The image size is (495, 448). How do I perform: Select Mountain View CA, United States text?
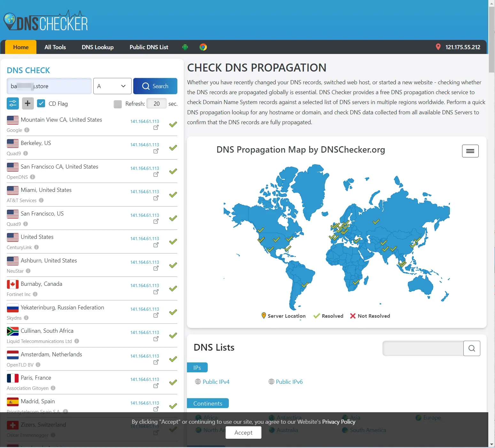click(x=61, y=120)
